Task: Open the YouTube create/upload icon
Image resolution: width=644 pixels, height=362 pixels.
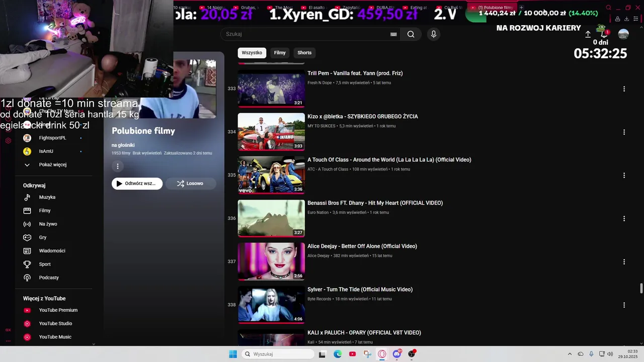Action: [588, 34]
